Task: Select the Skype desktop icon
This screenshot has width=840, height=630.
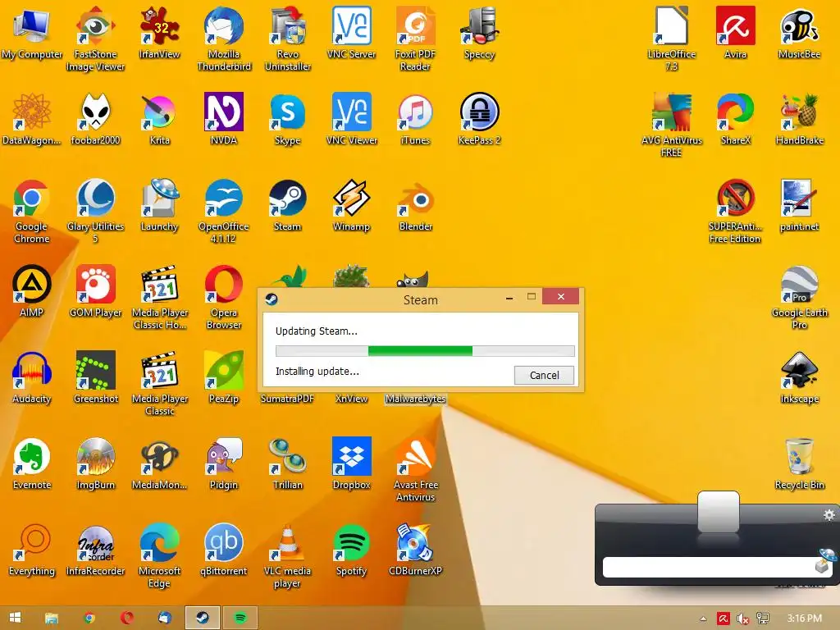Action: pos(288,120)
